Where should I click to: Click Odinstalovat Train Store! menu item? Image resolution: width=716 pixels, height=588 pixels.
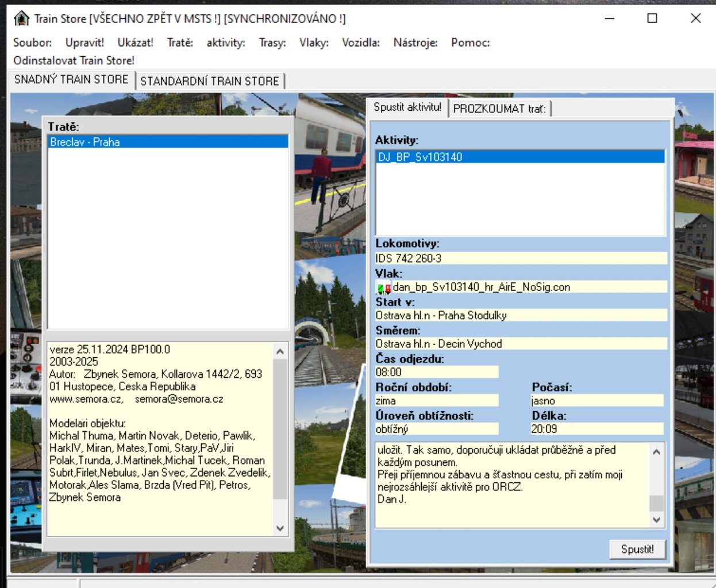pyautogui.click(x=74, y=60)
